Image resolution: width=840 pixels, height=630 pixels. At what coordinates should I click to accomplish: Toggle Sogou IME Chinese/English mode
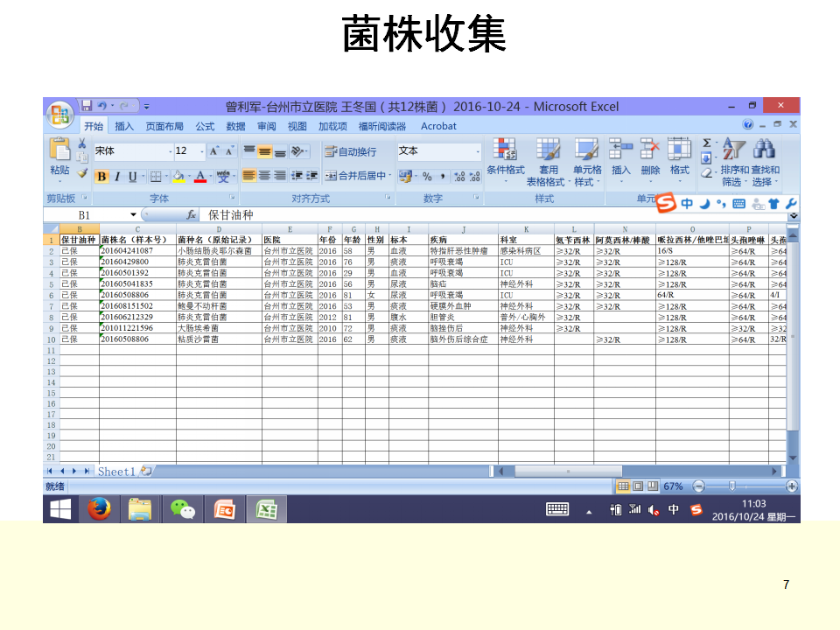pos(687,204)
